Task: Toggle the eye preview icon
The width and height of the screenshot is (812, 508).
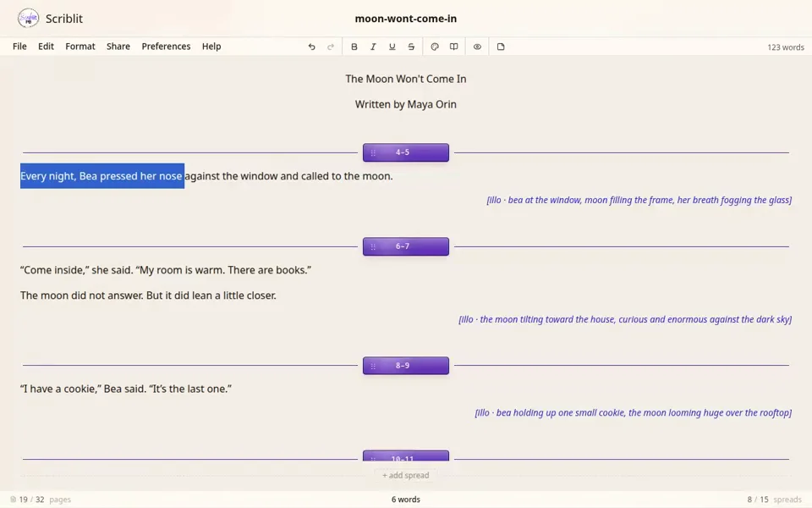Action: tap(477, 47)
